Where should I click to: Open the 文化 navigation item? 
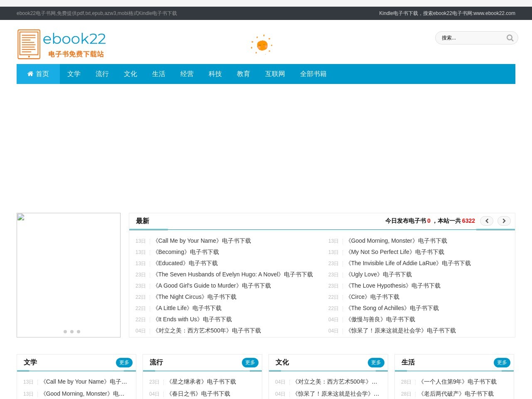(x=131, y=74)
